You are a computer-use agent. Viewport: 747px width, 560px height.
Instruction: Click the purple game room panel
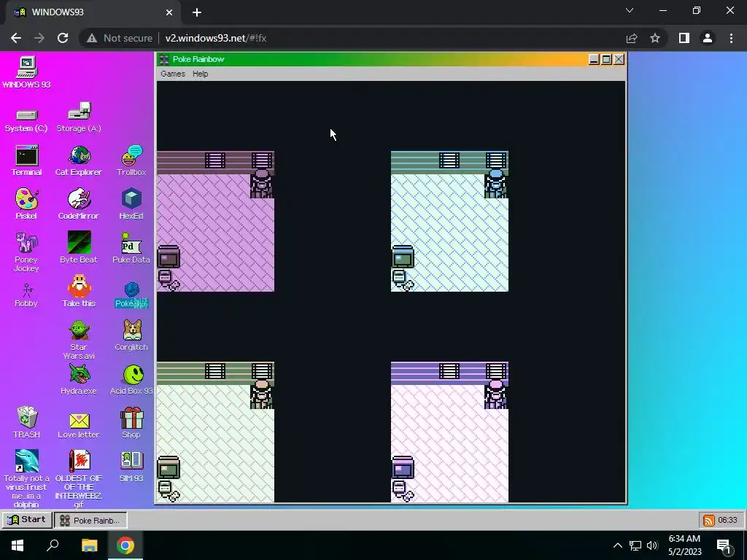point(215,222)
